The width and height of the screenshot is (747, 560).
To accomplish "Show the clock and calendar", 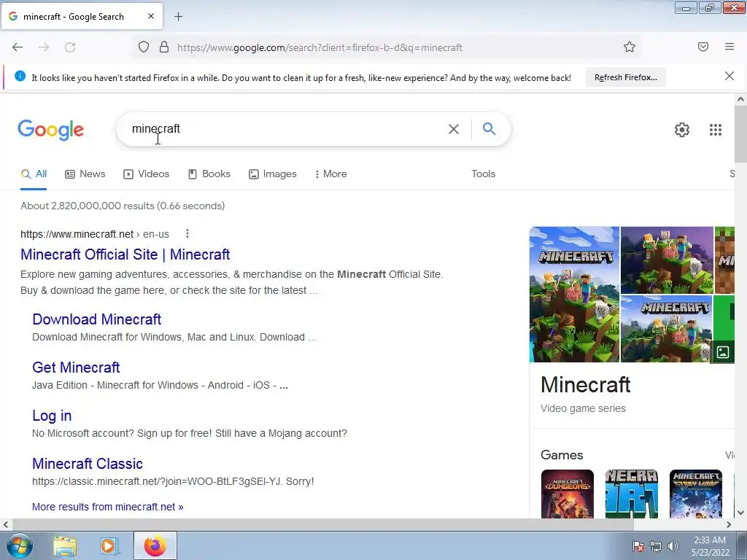I will [710, 546].
